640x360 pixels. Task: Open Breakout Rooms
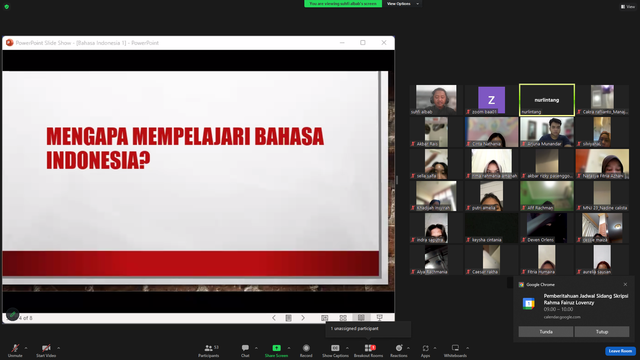click(x=369, y=350)
